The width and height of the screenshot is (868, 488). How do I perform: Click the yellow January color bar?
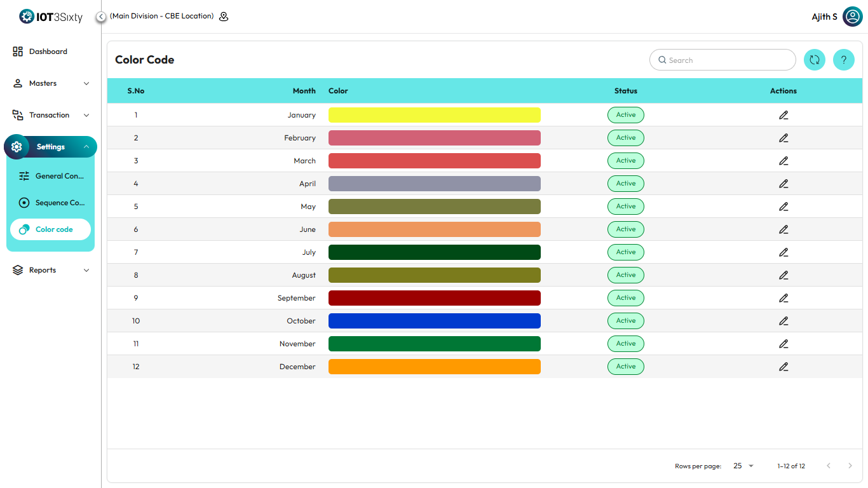434,115
